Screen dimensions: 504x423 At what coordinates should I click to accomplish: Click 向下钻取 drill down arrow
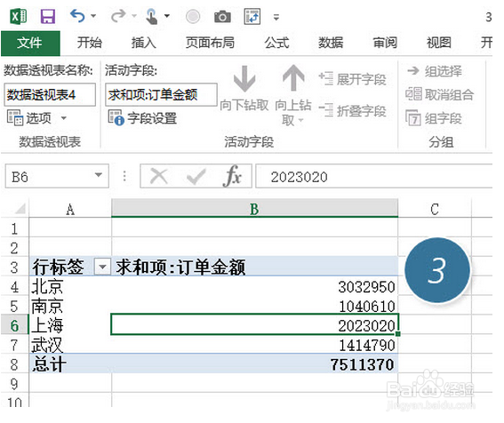point(244,88)
